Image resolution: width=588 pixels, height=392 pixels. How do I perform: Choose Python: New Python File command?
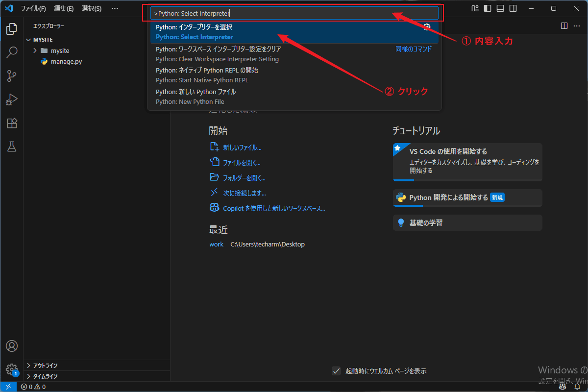point(294,97)
